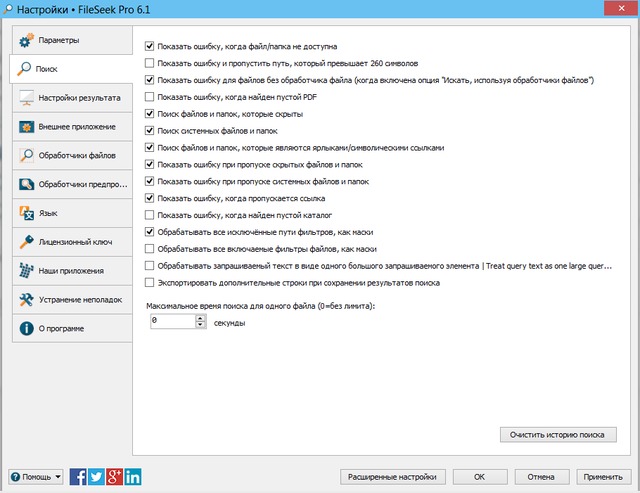
Task: Open the Язык tab
Action: [x=72, y=213]
